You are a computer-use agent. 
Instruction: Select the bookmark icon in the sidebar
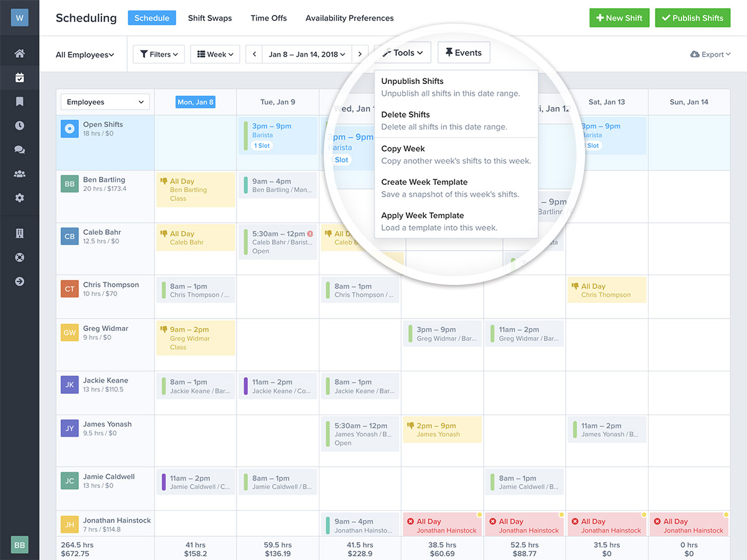[x=19, y=101]
